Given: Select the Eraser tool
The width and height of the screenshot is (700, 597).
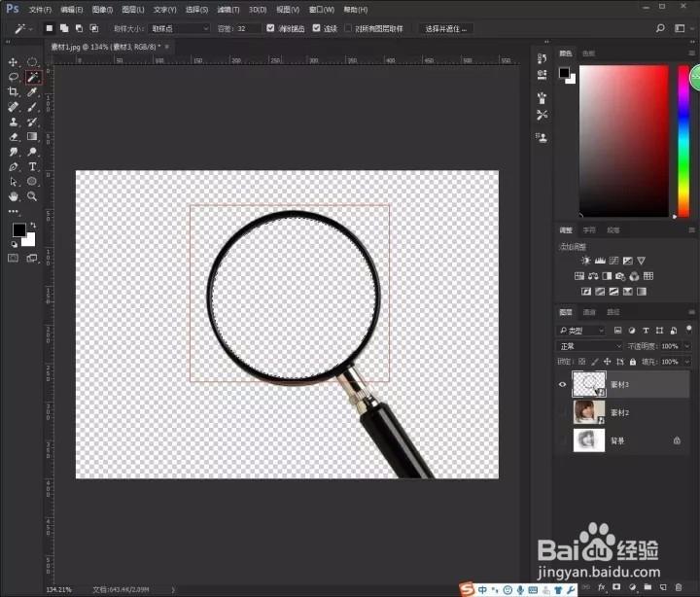Looking at the screenshot, I should (x=14, y=137).
